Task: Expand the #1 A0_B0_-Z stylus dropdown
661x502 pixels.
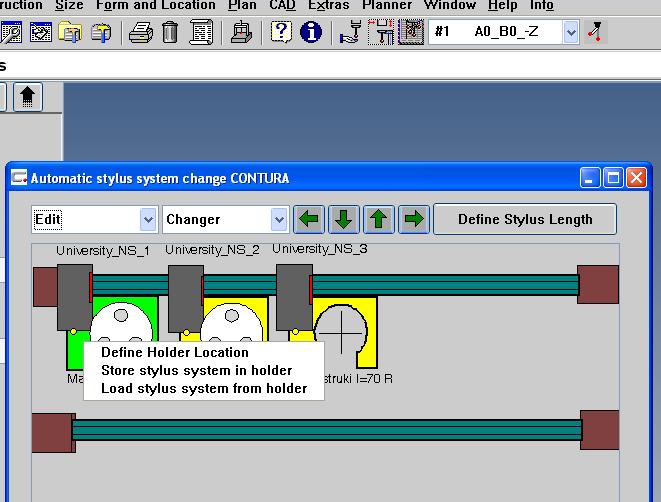Action: [x=570, y=32]
